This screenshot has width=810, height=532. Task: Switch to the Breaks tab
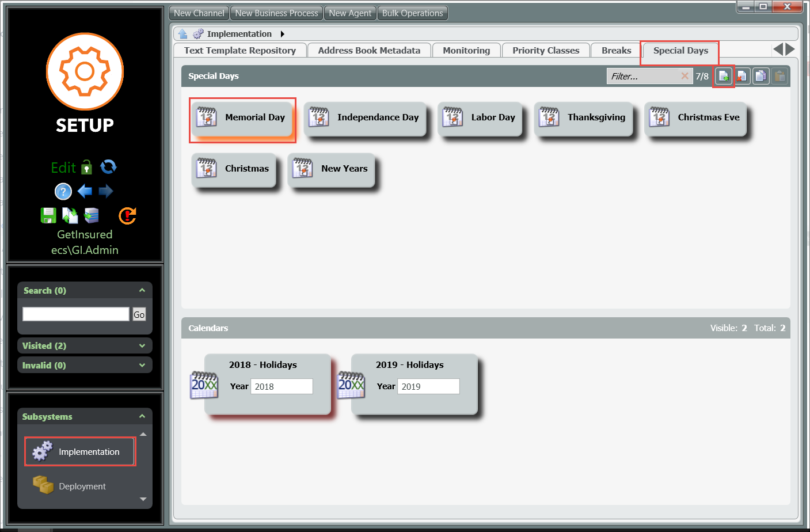616,51
